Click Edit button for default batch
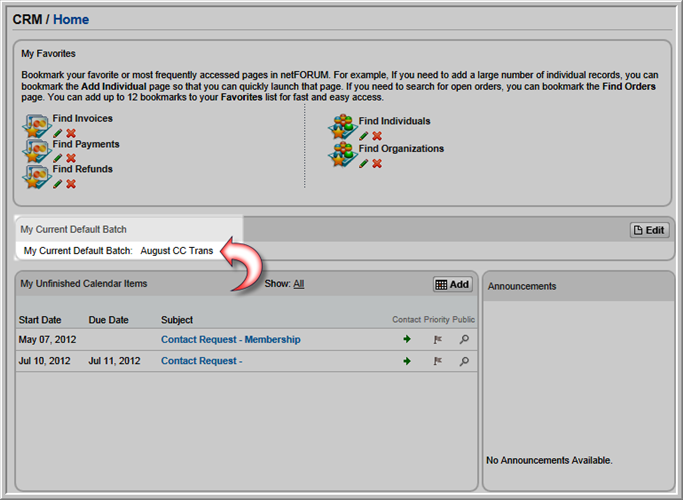This screenshot has width=683, height=500. pos(649,230)
